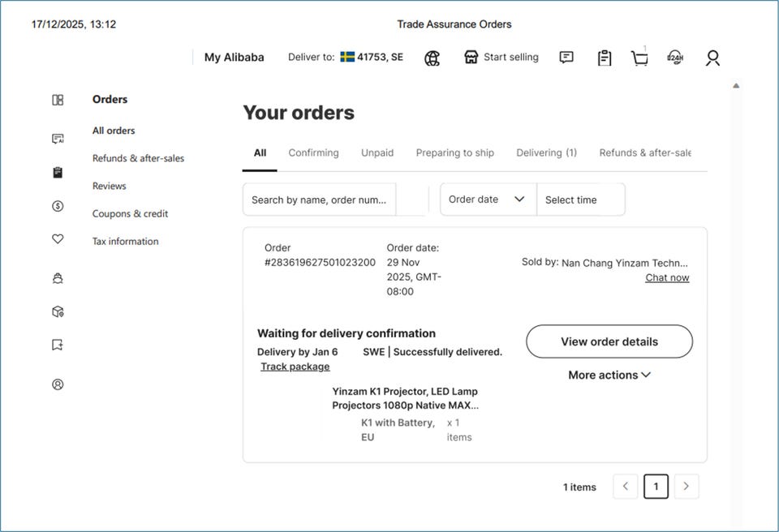Click order number #283619627501023200
Image resolution: width=779 pixels, height=532 pixels.
(x=320, y=262)
